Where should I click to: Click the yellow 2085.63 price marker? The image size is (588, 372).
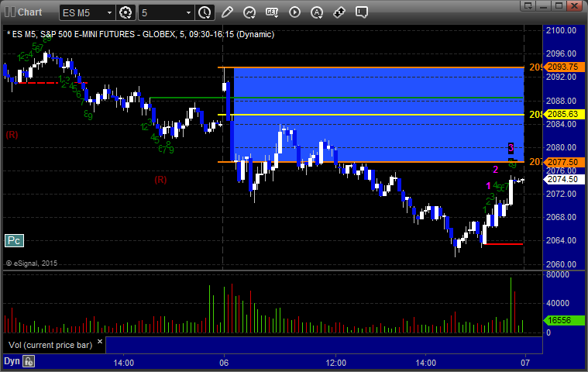point(564,115)
